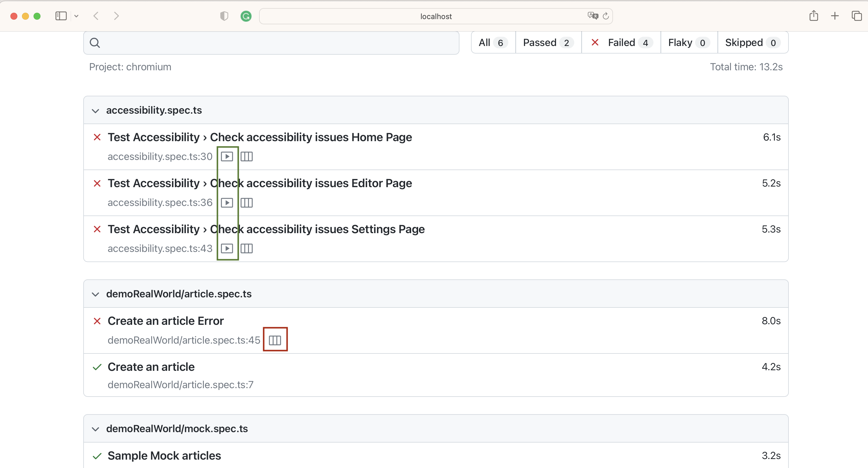This screenshot has height=468, width=868.
Task: Click the share icon in Safari toolbar
Action: pos(814,16)
